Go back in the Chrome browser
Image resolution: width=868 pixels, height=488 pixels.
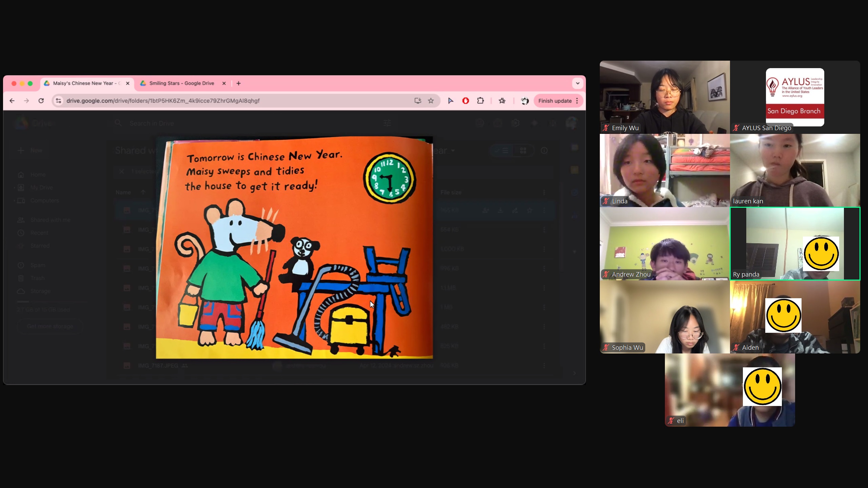click(12, 101)
